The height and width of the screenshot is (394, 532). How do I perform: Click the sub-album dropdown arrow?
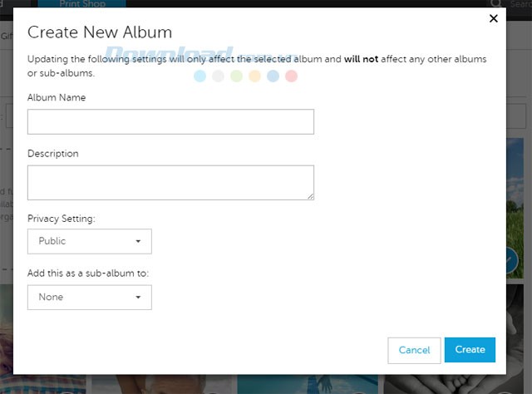(x=138, y=298)
